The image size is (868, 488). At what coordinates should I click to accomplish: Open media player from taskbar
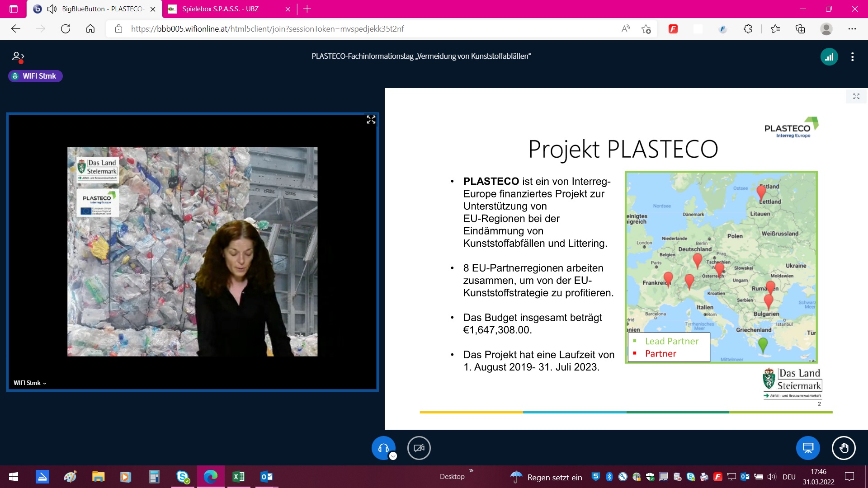[x=126, y=477]
